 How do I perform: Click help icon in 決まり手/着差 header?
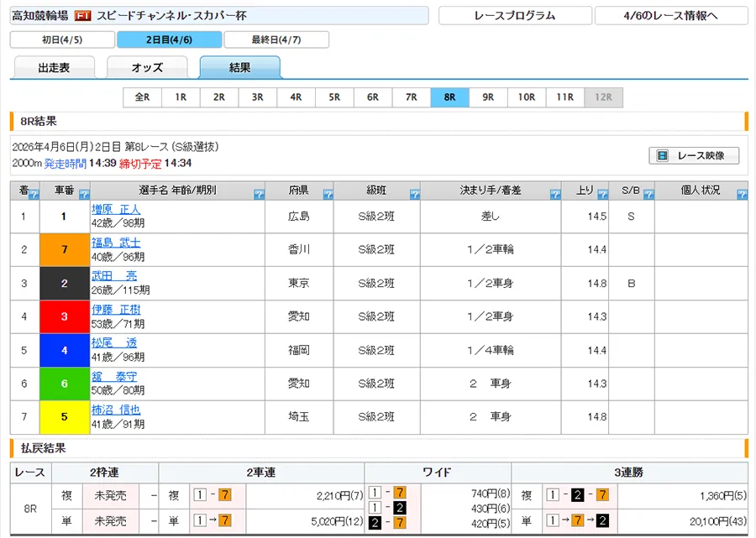(554, 195)
